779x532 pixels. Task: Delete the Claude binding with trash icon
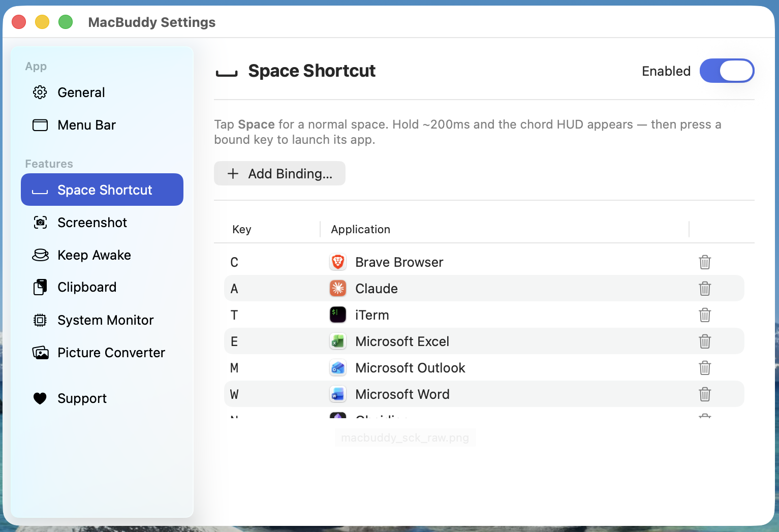pyautogui.click(x=705, y=289)
